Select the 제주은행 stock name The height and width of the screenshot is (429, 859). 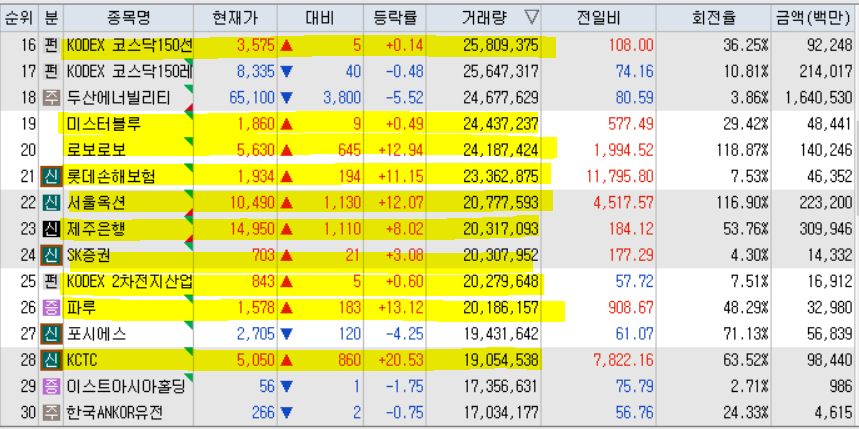(x=96, y=229)
